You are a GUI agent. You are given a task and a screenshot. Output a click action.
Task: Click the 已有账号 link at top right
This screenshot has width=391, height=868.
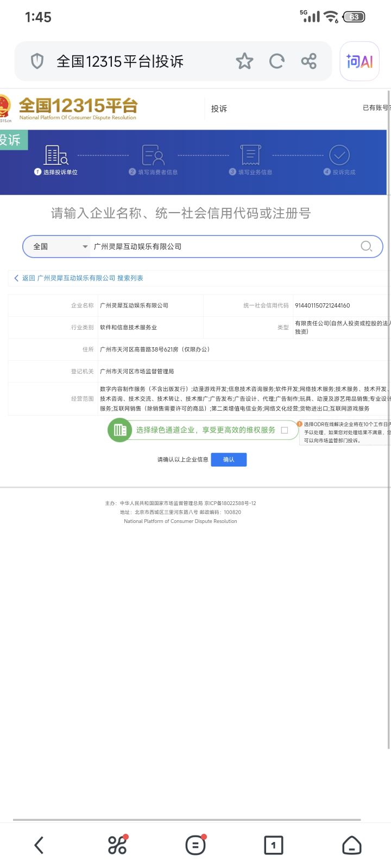(376, 108)
